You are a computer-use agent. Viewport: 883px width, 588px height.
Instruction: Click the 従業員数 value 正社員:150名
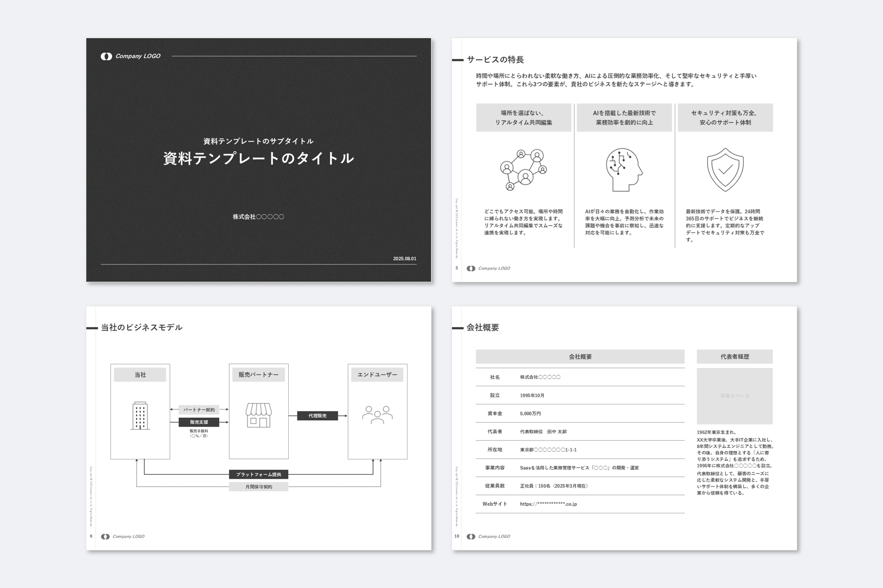pos(554,486)
